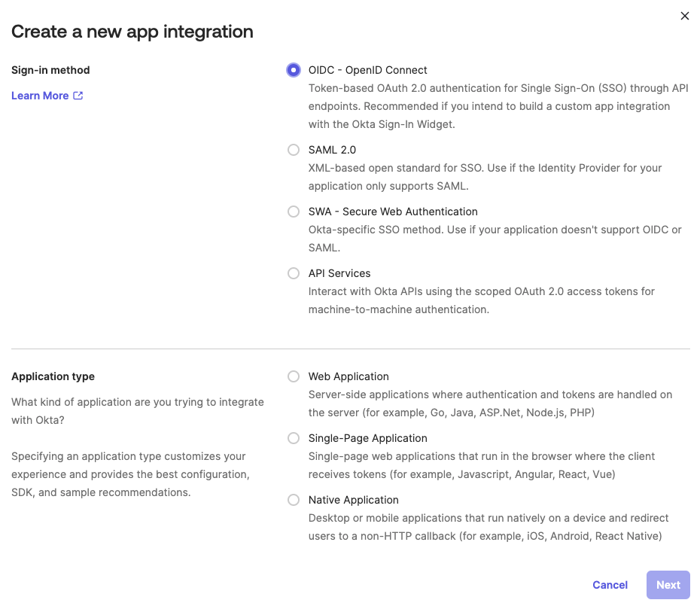Close the app integration dialog with X
This screenshot has width=700, height=609.
pos(684,16)
